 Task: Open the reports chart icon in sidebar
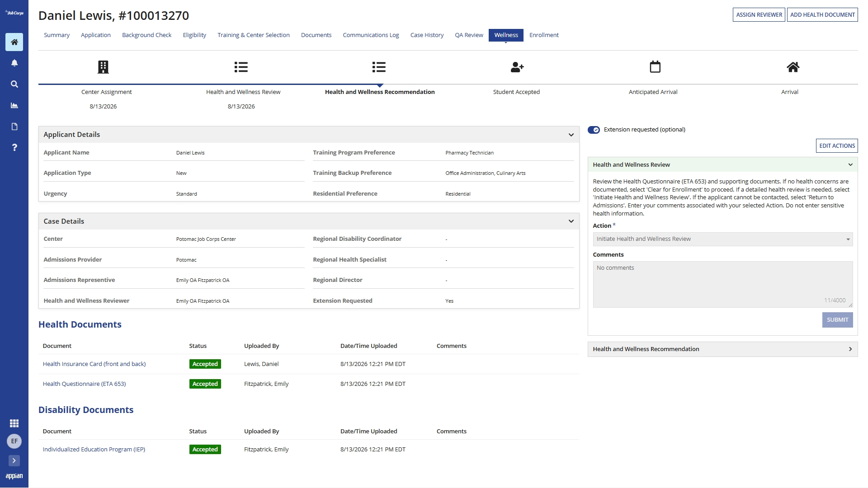(x=14, y=105)
